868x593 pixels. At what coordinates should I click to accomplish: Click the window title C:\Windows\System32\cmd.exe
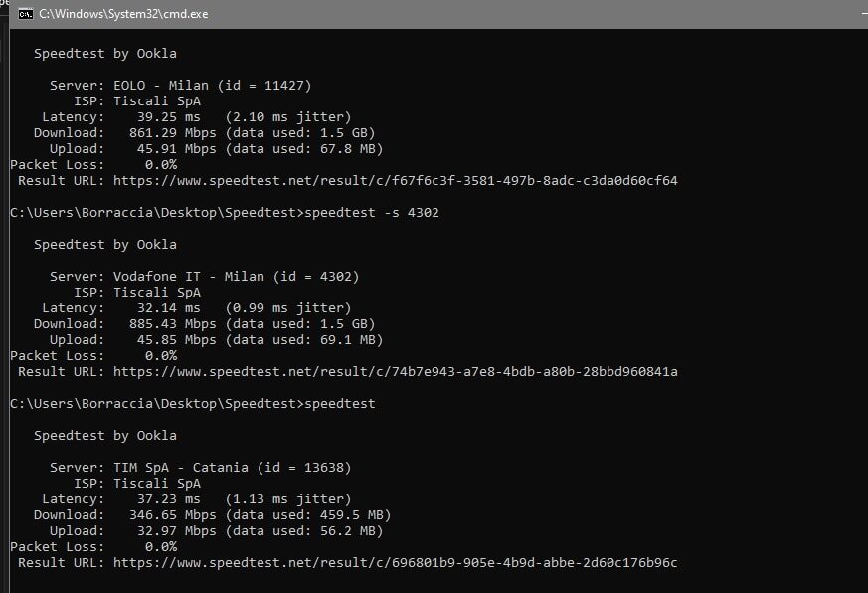click(123, 14)
